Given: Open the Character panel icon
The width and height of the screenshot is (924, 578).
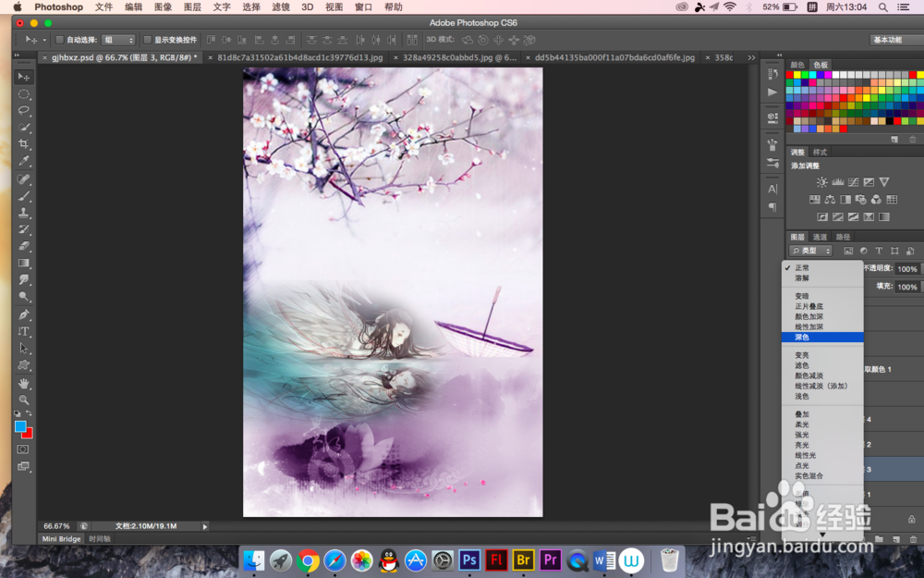Looking at the screenshot, I should point(772,189).
